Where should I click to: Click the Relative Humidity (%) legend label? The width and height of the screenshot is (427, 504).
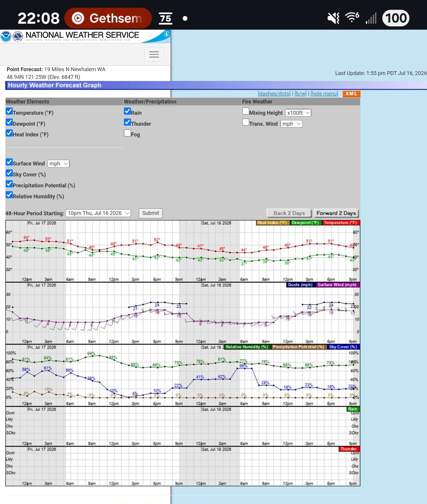pos(247,347)
